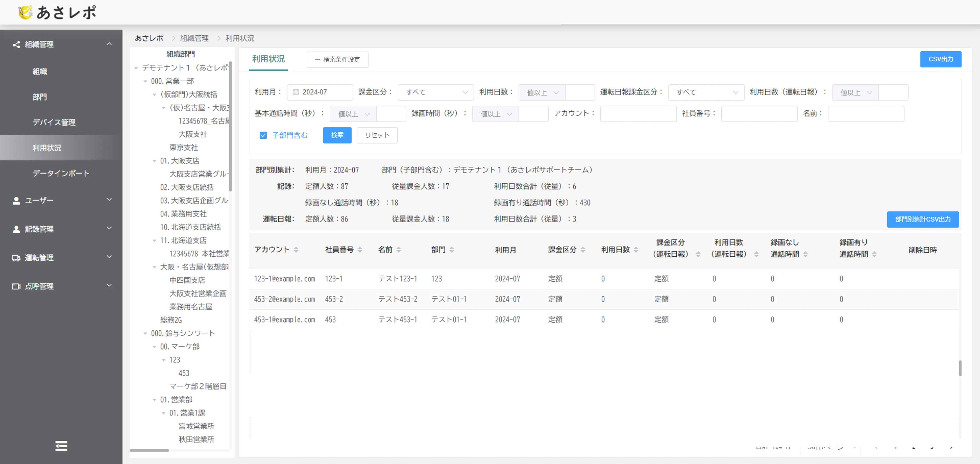Open the 利用日数 値以上 dropdown
The height and width of the screenshot is (464, 980).
pos(542,92)
